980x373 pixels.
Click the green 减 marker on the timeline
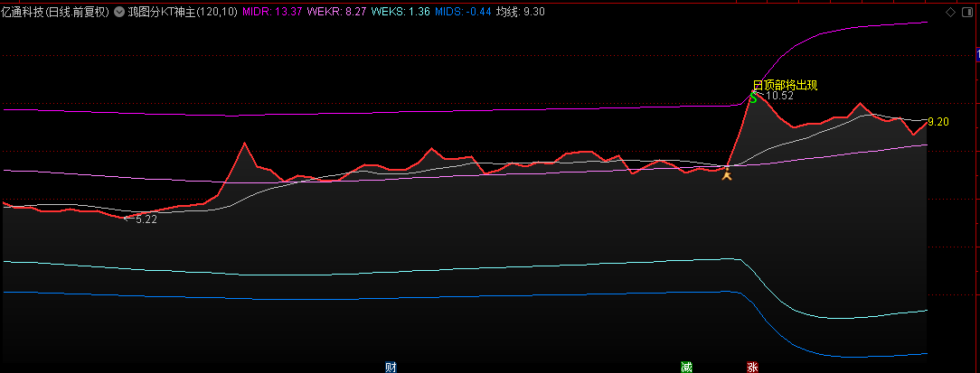(686, 368)
